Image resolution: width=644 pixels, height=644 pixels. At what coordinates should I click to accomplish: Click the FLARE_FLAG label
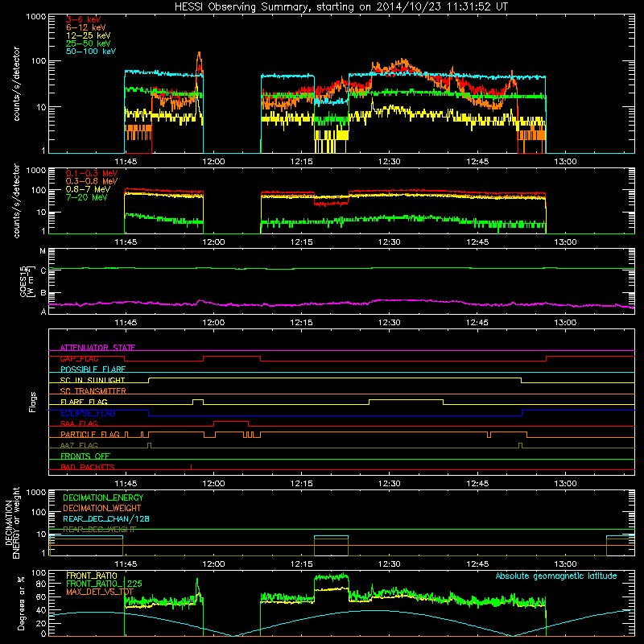pos(84,402)
